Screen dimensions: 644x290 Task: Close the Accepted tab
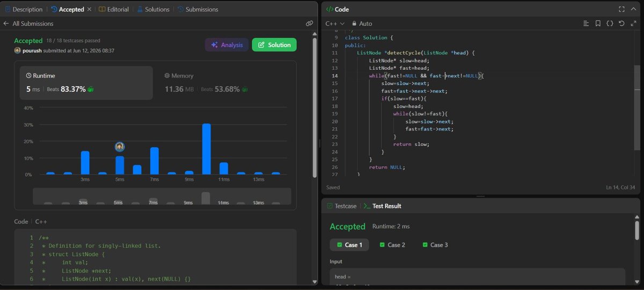pyautogui.click(x=89, y=9)
